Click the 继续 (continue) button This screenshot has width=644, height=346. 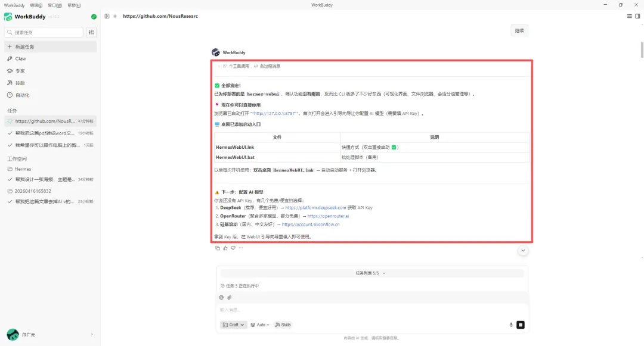pyautogui.click(x=519, y=30)
